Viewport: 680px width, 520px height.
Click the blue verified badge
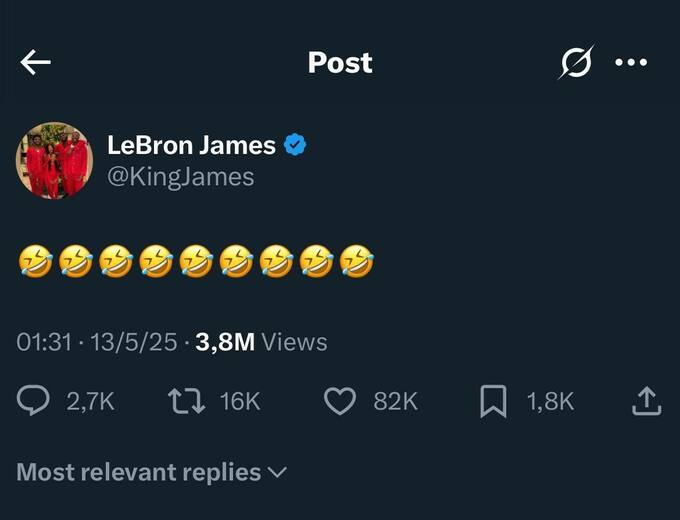(x=294, y=145)
